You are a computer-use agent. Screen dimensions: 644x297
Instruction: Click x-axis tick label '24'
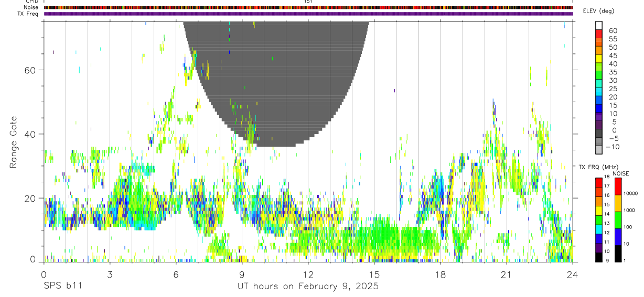tap(572, 274)
